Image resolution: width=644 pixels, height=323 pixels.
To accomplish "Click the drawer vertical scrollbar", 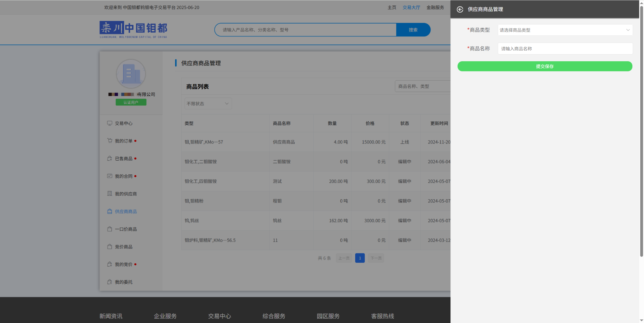I will (x=641, y=129).
